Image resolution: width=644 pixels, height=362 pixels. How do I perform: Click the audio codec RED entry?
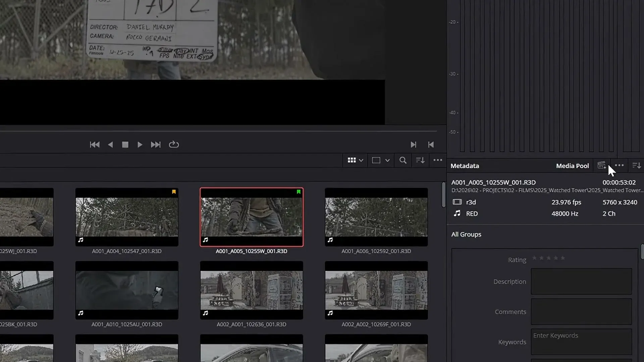tap(472, 214)
